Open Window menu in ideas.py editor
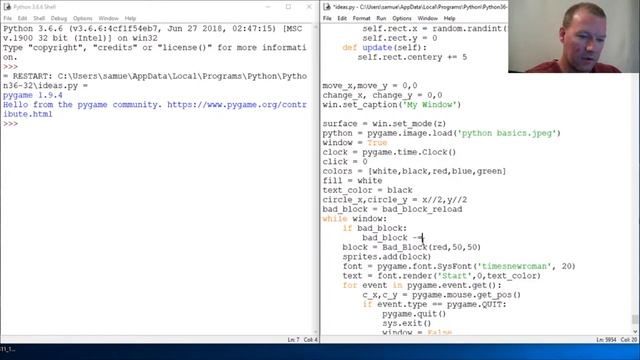The width and height of the screenshot is (640, 360). pos(427,18)
